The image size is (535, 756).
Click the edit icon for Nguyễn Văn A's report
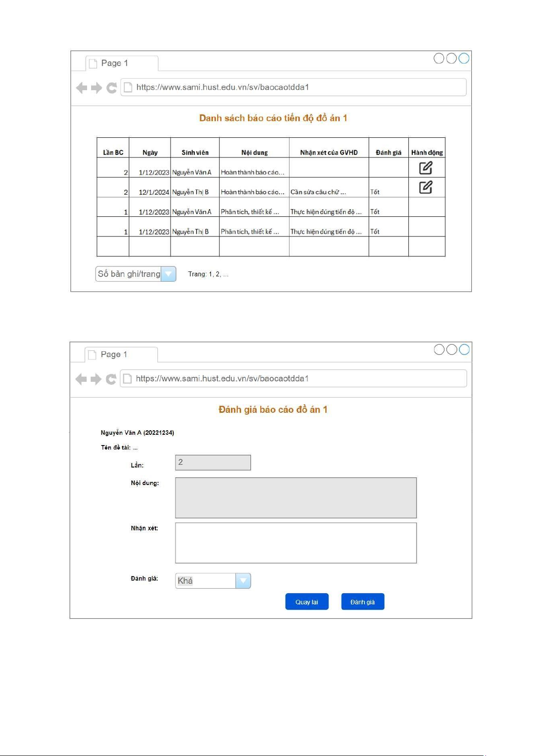425,168
